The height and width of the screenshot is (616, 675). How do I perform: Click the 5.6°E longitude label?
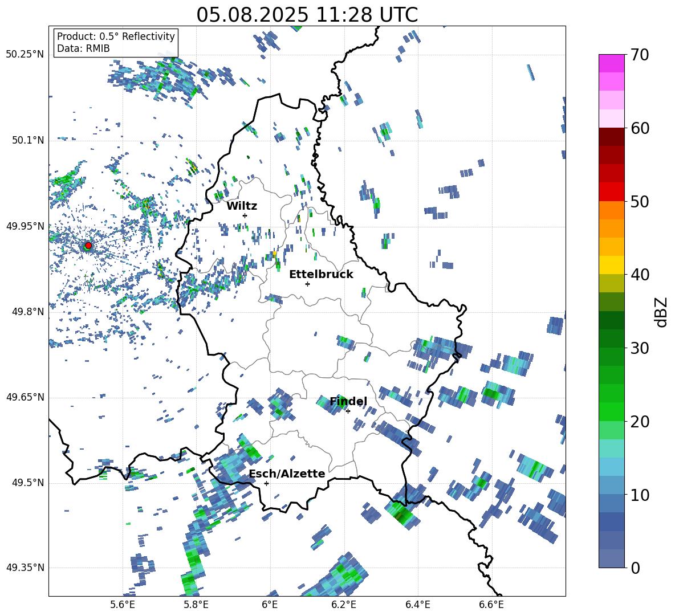pyautogui.click(x=123, y=605)
